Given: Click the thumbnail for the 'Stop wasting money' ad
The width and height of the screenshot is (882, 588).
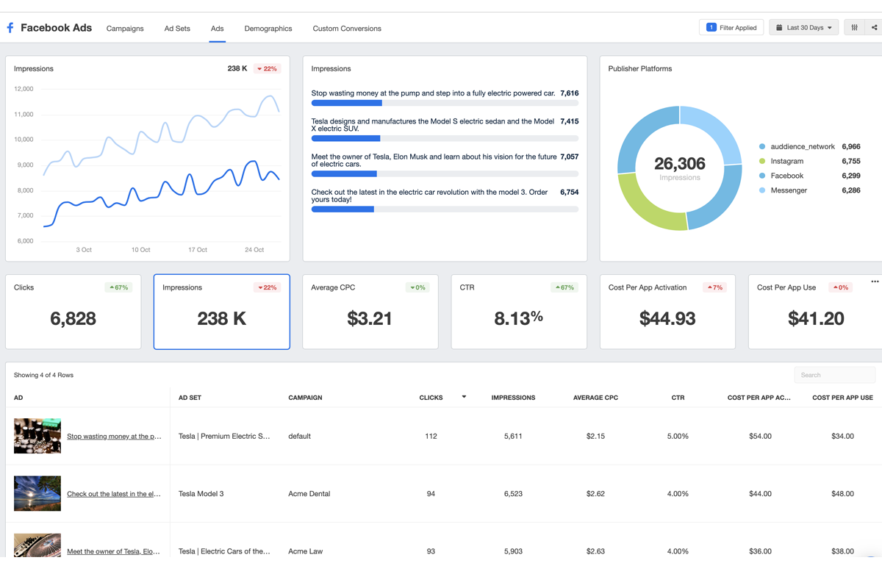Looking at the screenshot, I should click(x=37, y=436).
